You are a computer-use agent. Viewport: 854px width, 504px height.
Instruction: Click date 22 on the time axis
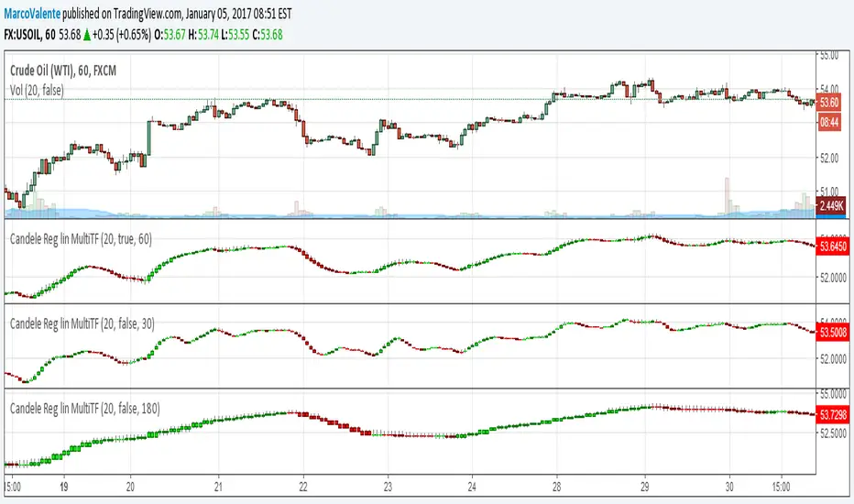point(301,488)
